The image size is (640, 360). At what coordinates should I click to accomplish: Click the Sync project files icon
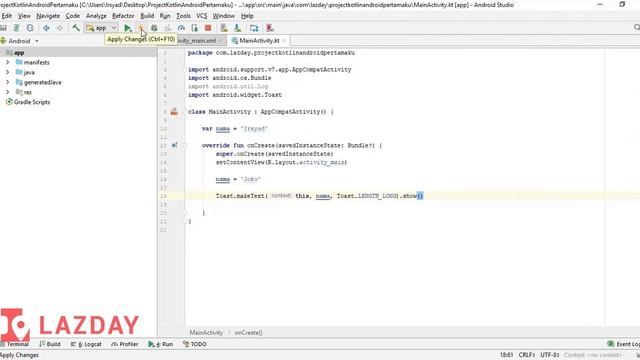tap(16, 28)
